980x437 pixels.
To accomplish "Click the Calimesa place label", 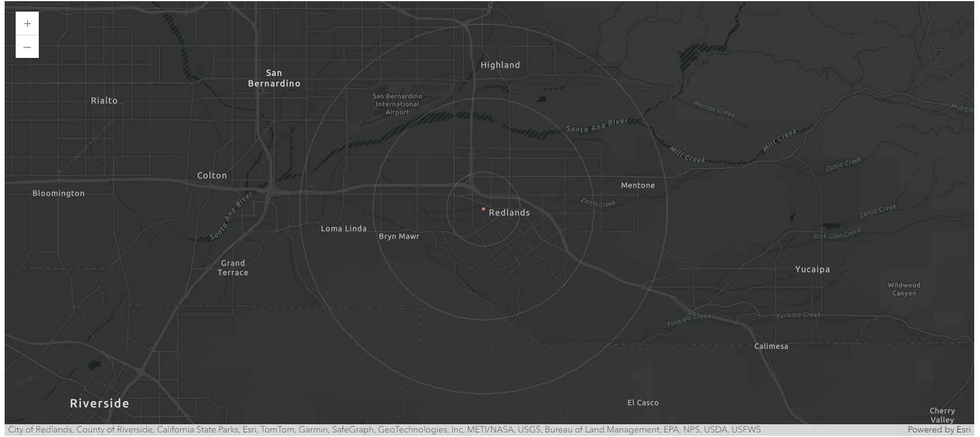I will click(771, 347).
